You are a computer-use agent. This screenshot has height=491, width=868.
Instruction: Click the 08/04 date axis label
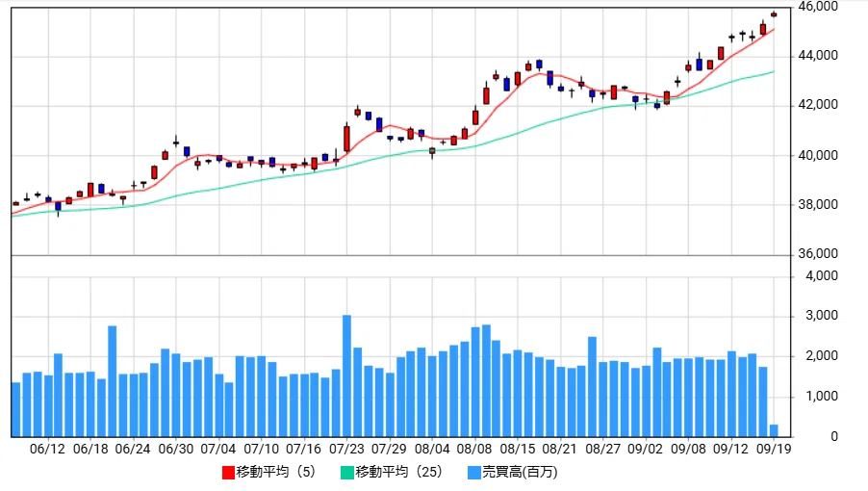tap(432, 449)
